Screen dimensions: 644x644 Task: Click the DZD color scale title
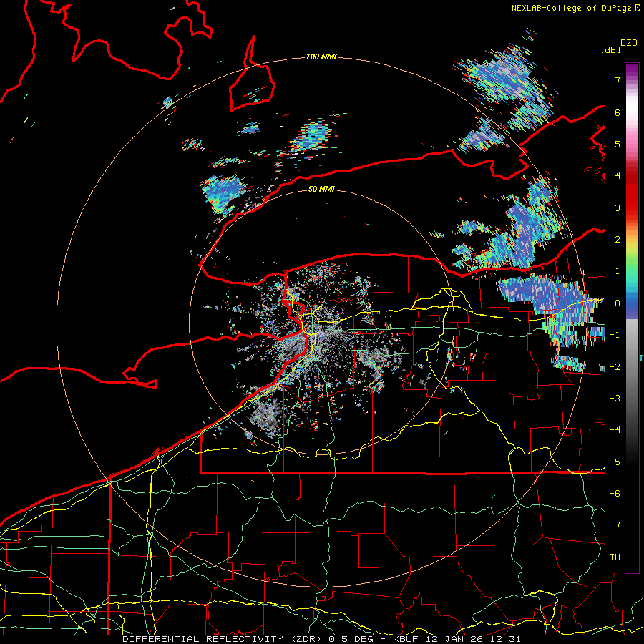[629, 43]
